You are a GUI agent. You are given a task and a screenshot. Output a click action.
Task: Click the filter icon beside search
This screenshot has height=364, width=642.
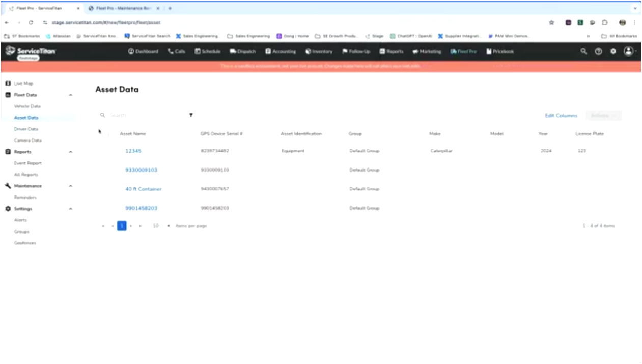[191, 115]
